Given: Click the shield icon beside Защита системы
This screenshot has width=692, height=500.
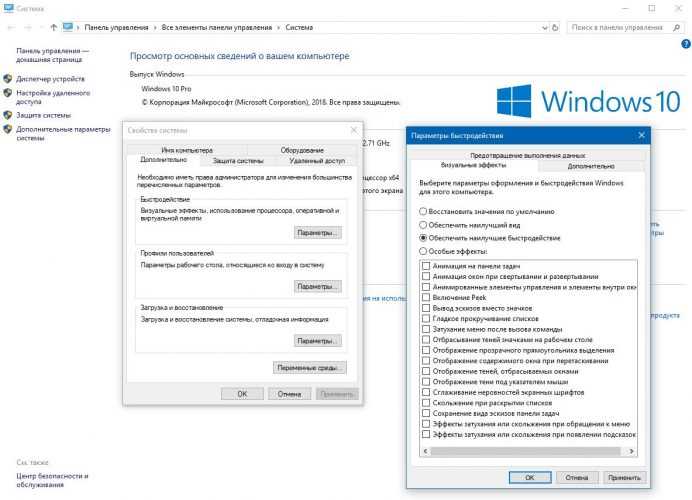Looking at the screenshot, I should [8, 115].
